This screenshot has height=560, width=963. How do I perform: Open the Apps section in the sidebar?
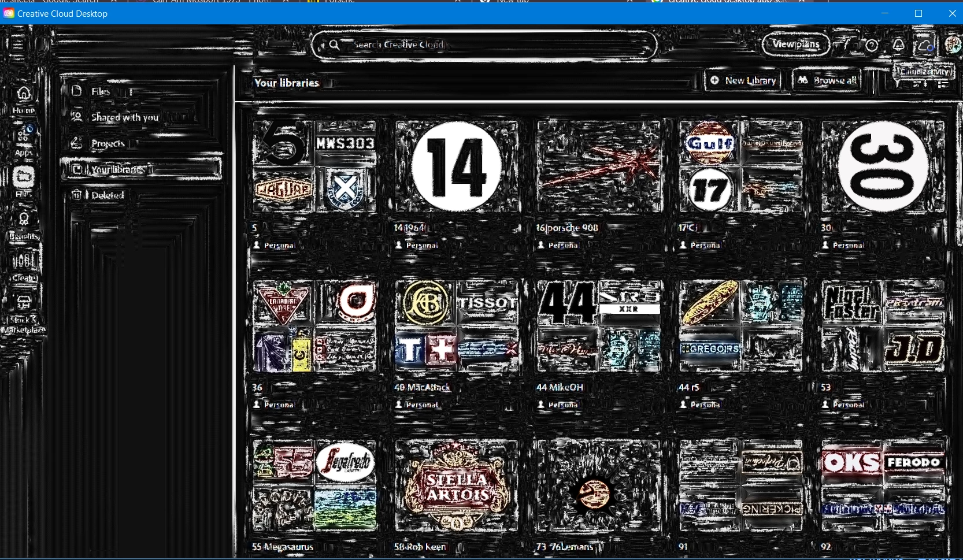tap(24, 142)
